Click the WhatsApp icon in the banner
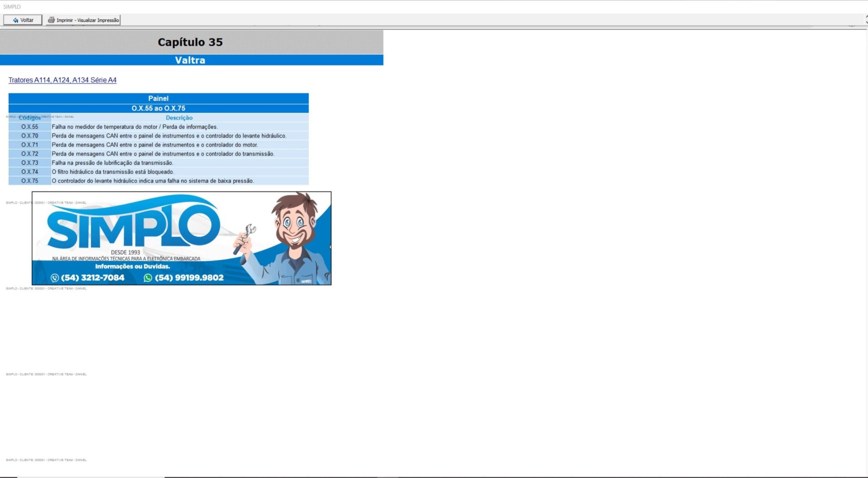868x478 pixels. tap(148, 278)
